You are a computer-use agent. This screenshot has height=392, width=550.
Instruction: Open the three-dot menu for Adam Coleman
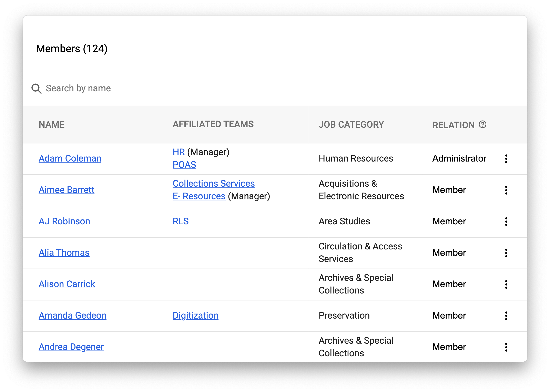tap(506, 159)
